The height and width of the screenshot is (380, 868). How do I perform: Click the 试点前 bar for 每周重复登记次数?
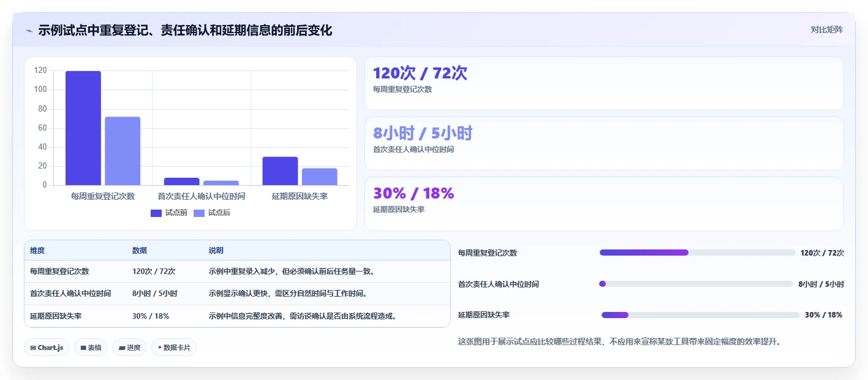83,128
